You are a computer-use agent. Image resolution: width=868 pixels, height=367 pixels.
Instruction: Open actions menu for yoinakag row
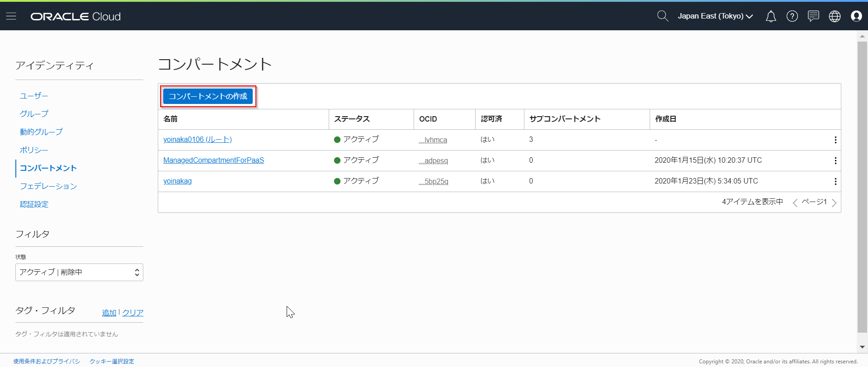coord(835,181)
